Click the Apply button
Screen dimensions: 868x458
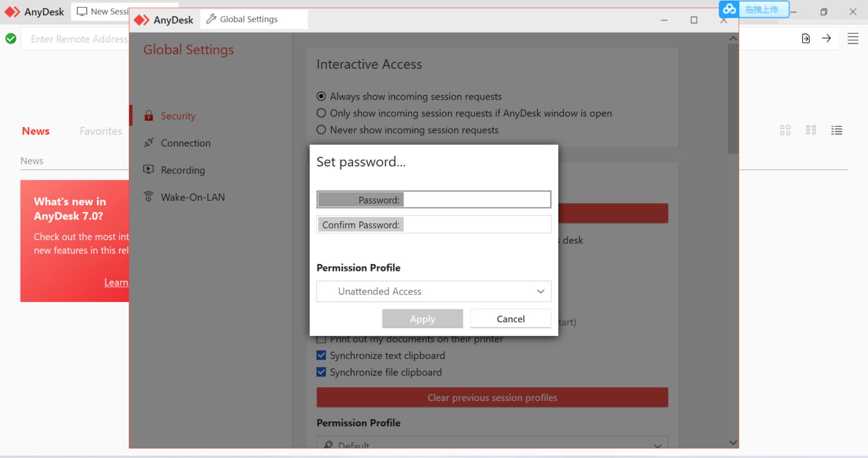click(422, 319)
